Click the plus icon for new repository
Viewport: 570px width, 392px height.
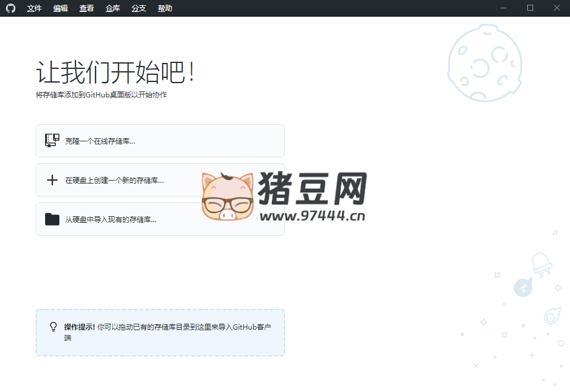pos(52,180)
